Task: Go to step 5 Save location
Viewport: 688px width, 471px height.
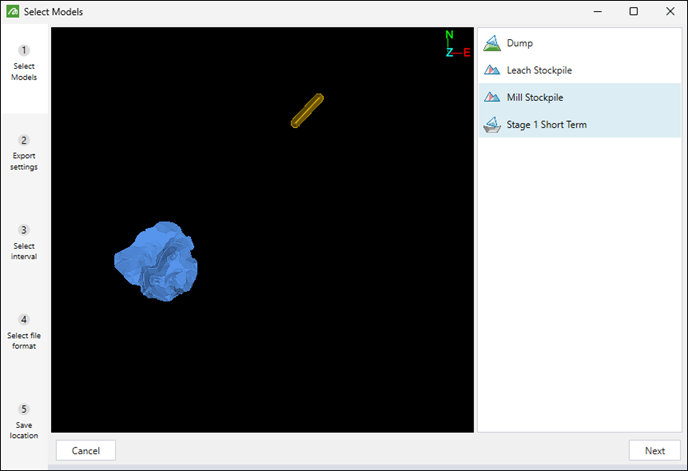Action: tap(24, 422)
